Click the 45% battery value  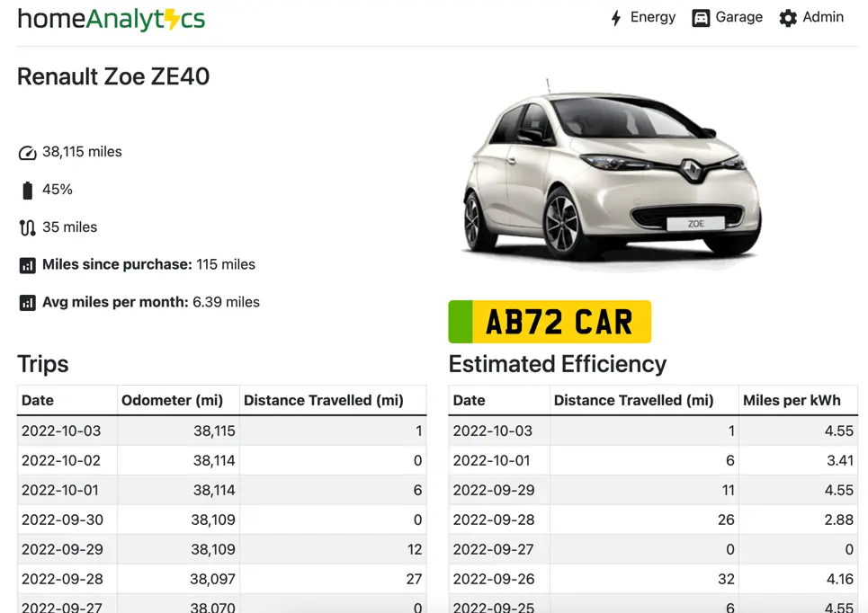pos(58,190)
